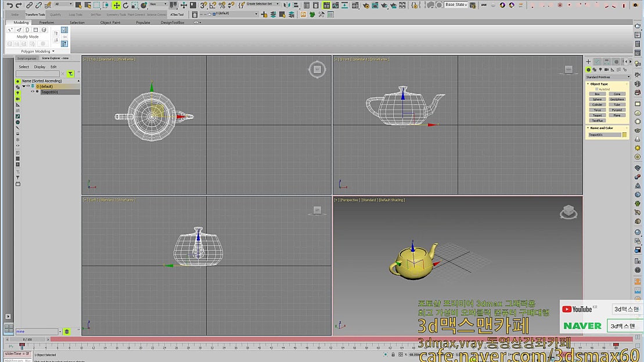This screenshot has width=644, height=362.
Task: Switch to the Freeform ribbon tab
Action: [x=46, y=23]
